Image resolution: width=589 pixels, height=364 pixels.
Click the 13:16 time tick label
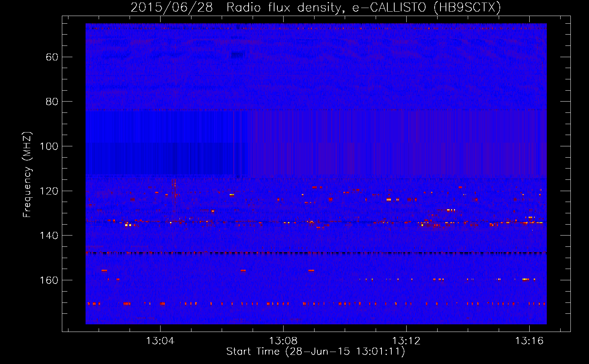point(529,341)
